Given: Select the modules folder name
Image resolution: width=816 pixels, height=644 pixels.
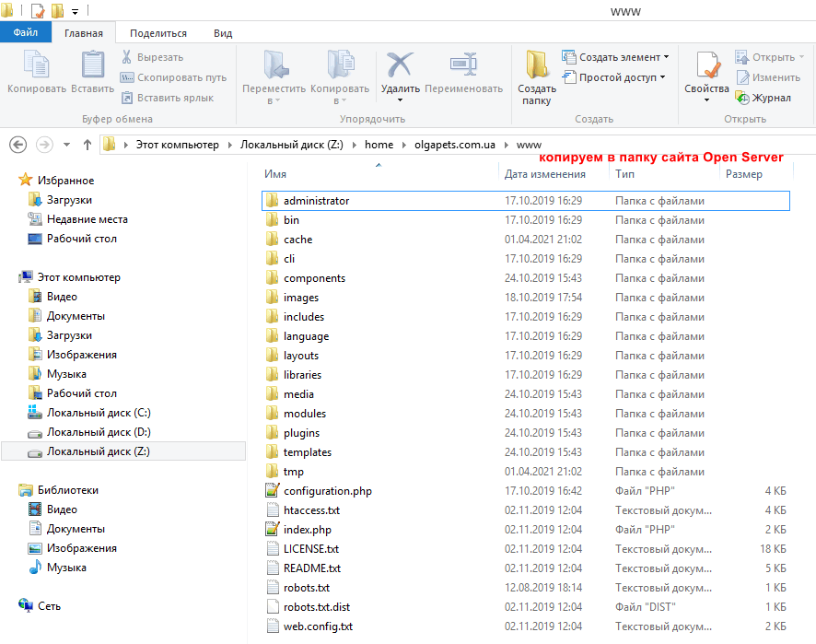Looking at the screenshot, I should pyautogui.click(x=305, y=414).
